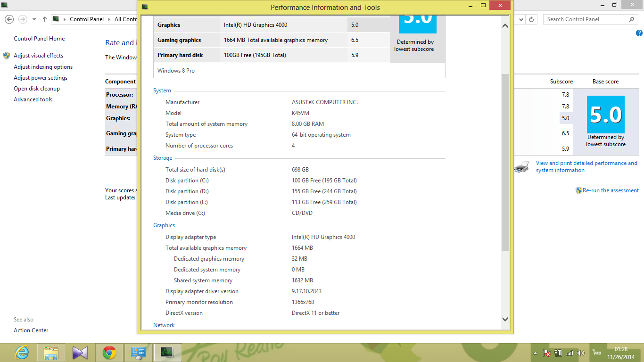This screenshot has width=644, height=362.
Task: Select the 1366x768 resolution value
Action: coord(303,302)
